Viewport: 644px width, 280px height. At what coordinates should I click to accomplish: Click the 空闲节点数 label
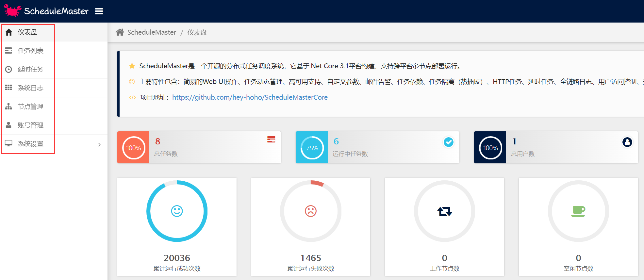click(x=578, y=269)
